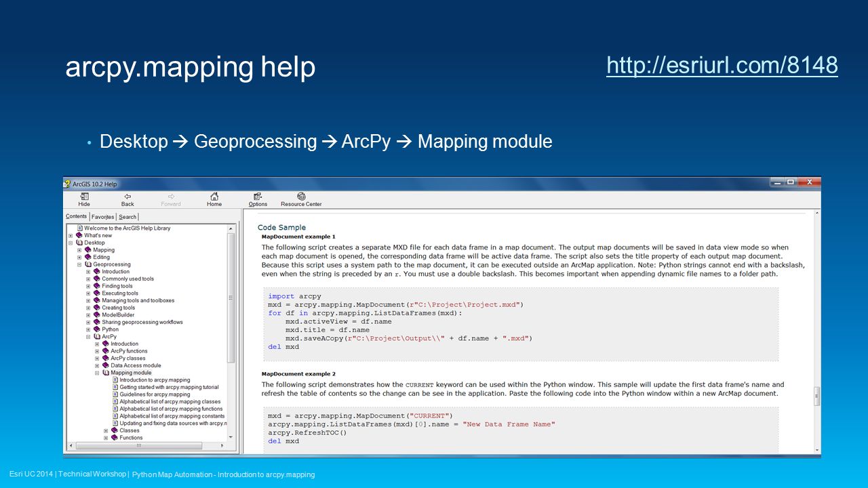868x488 pixels.
Task: Click the help article pane scroll-up arrow
Action: pyautogui.click(x=817, y=213)
